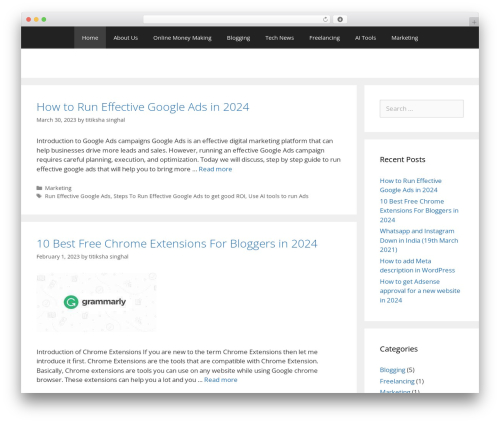Click the March 30, 2023 post date
The width and height of the screenshot is (500, 423).
[x=56, y=120]
